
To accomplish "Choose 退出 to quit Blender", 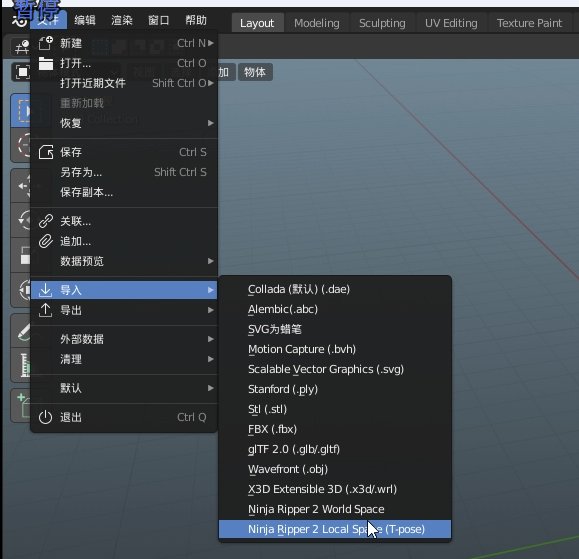I will (x=124, y=417).
